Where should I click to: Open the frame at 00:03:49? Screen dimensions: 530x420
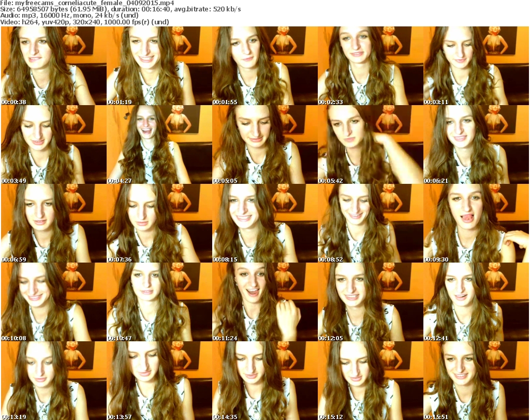point(54,144)
